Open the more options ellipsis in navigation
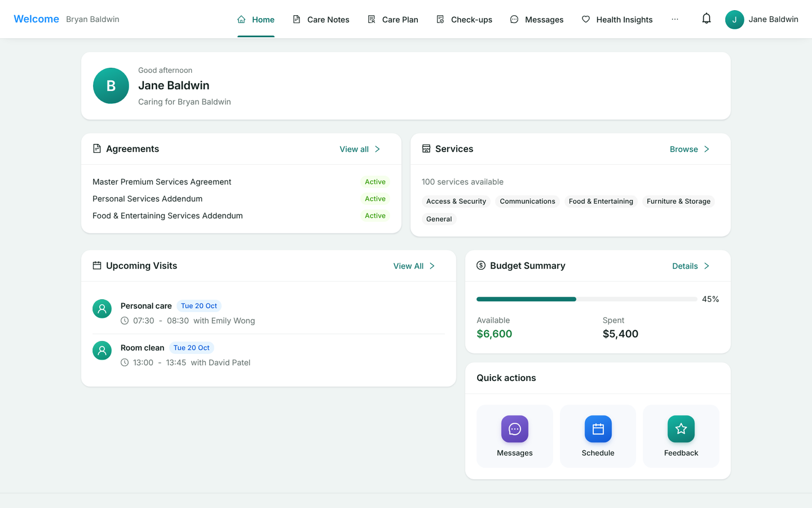Image resolution: width=812 pixels, height=508 pixels. tap(675, 19)
